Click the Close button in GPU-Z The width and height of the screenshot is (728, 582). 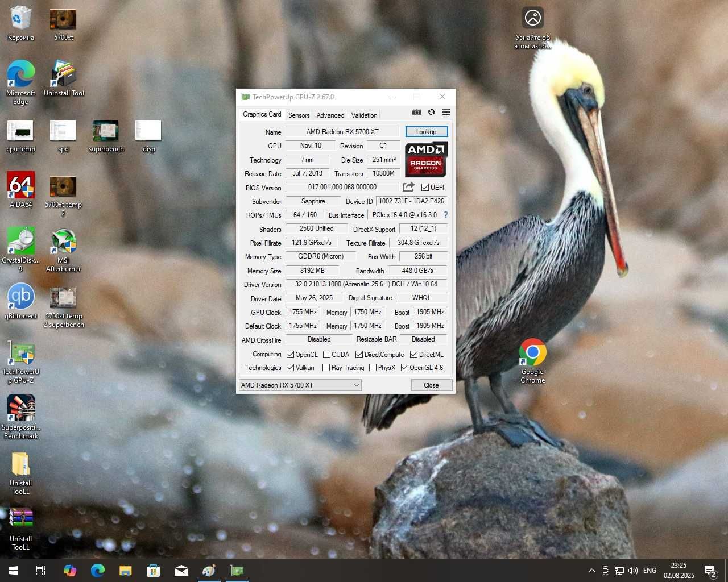pos(432,385)
